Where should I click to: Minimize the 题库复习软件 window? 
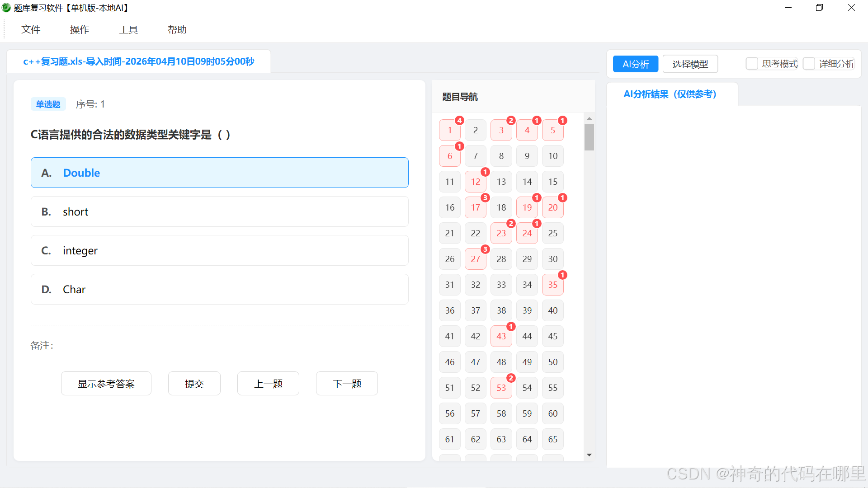tap(788, 8)
